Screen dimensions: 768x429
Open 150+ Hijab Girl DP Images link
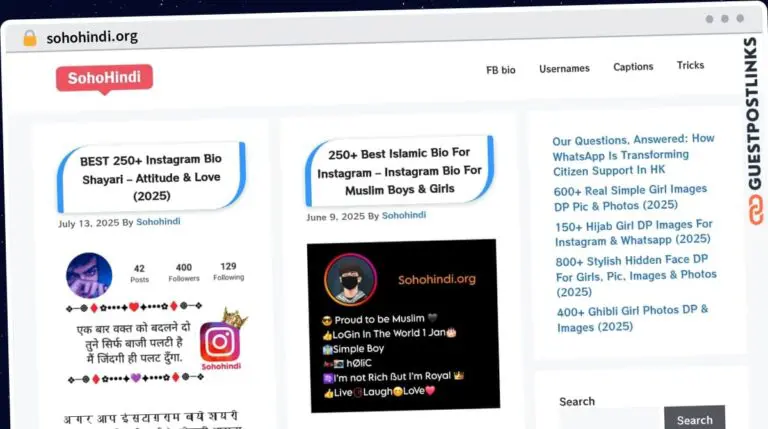click(633, 232)
